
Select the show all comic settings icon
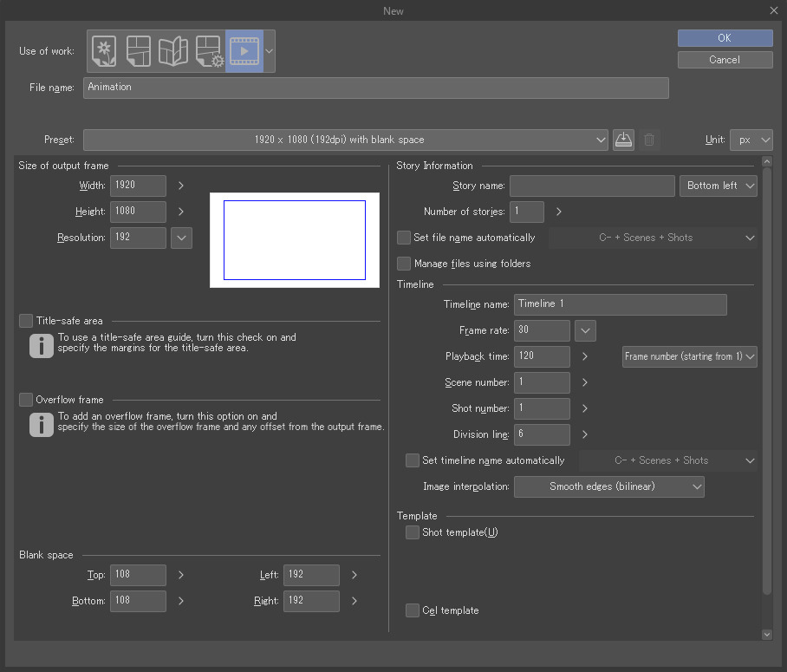click(x=209, y=51)
